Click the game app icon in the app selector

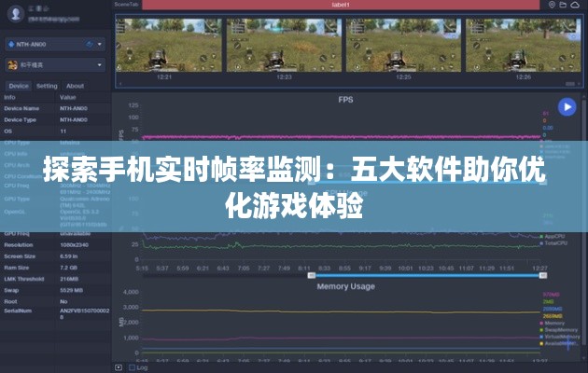[x=10, y=65]
